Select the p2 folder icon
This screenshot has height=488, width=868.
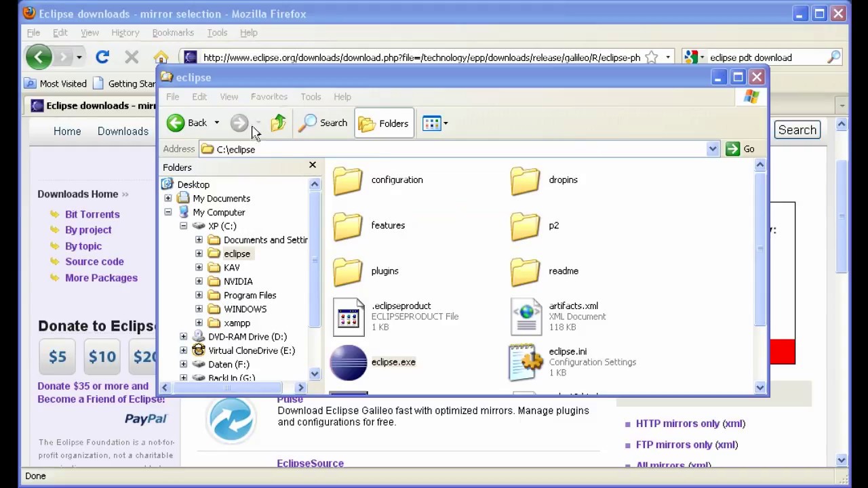tap(526, 226)
